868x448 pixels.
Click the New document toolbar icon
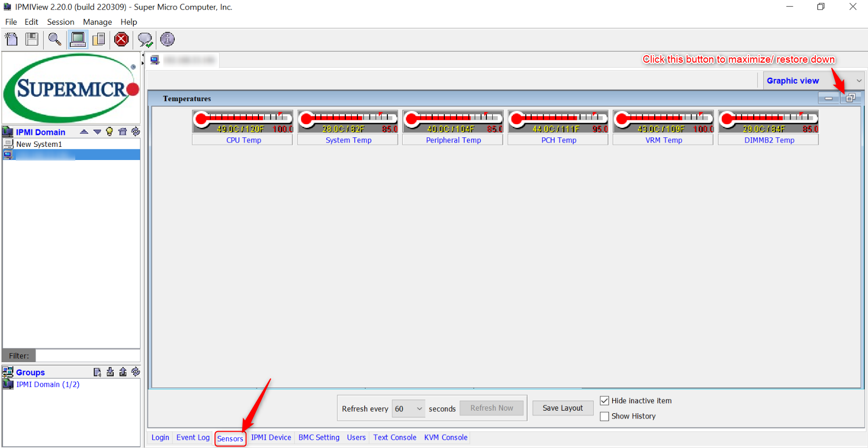(11, 39)
